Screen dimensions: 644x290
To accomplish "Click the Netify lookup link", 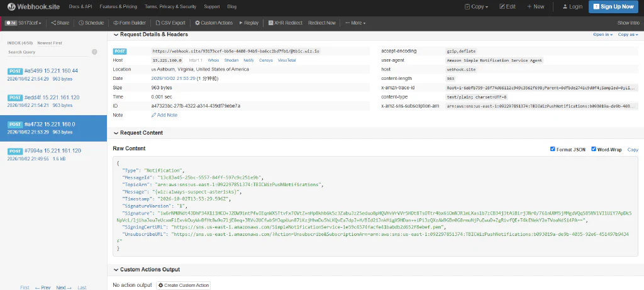I will tap(248, 60).
